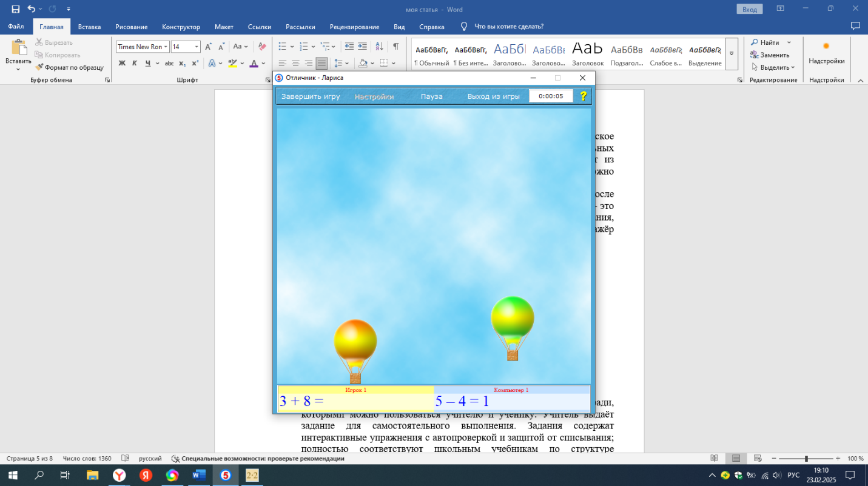The image size is (868, 486).
Task: Click the Clear Formatting eraser icon
Action: click(x=262, y=47)
